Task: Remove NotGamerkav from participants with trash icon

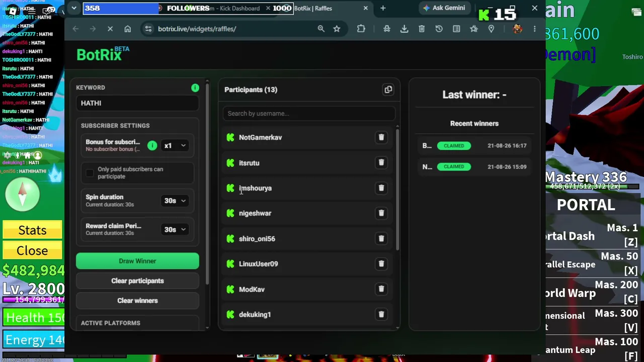Action: [x=381, y=137]
